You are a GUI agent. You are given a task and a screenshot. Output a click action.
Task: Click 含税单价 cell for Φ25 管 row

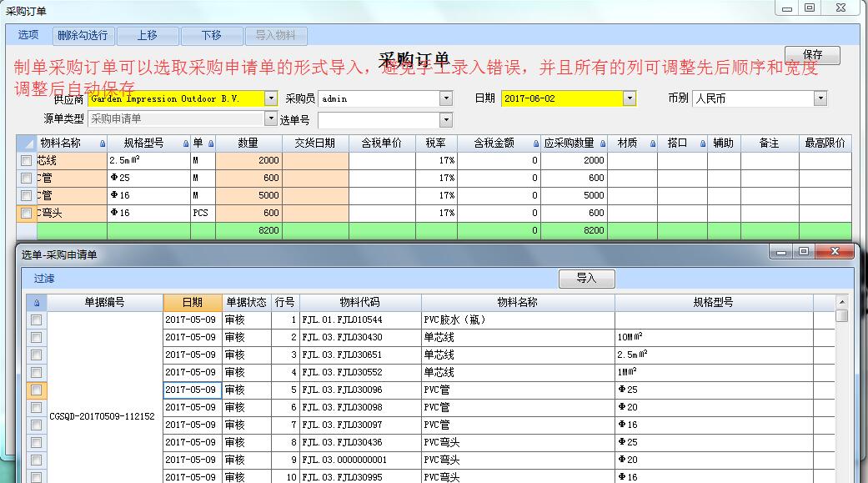coord(382,178)
